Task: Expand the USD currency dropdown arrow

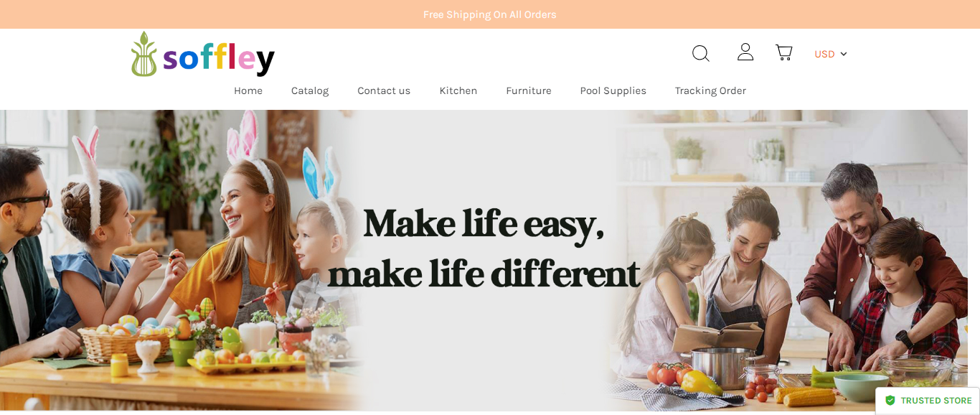Action: coord(844,54)
